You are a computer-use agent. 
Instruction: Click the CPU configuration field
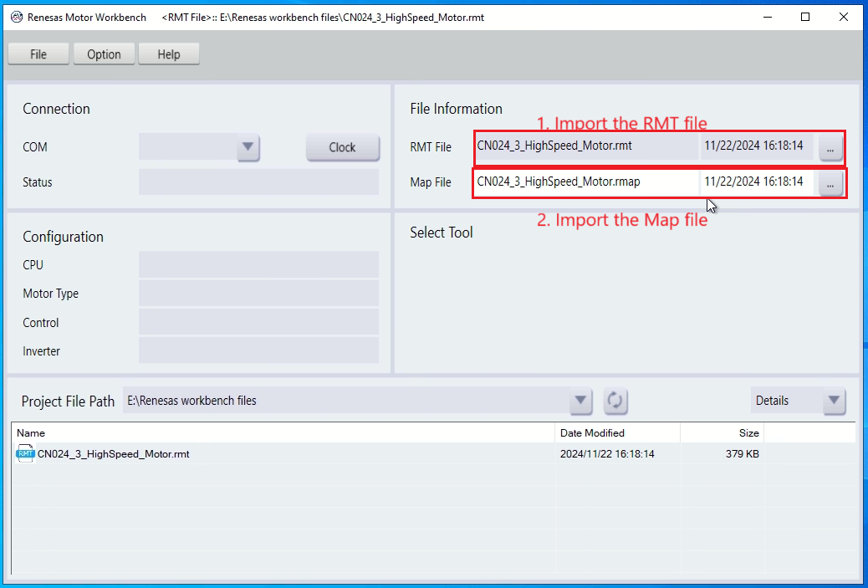pyautogui.click(x=258, y=264)
